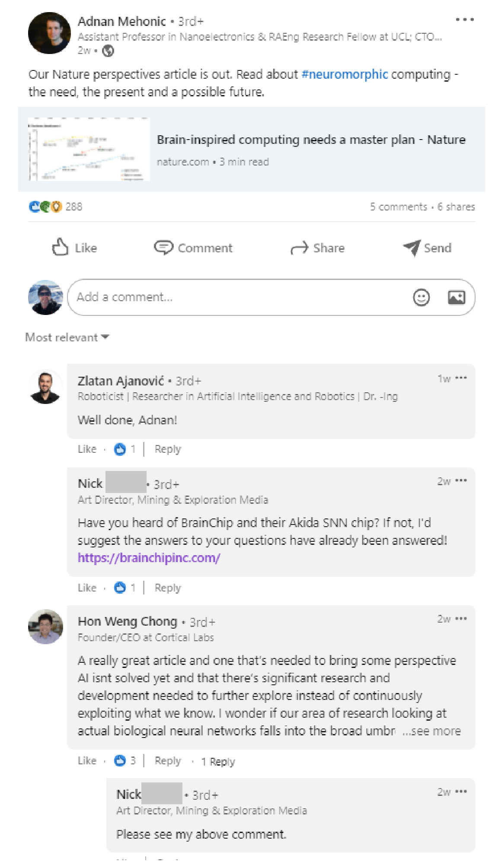495x868 pixels.
Task: Click the reaction icons beside 288
Action: coord(45,207)
